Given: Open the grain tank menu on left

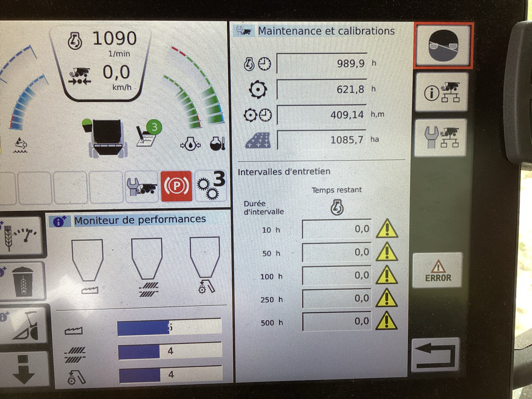Looking at the screenshot, I should pos(23,281).
